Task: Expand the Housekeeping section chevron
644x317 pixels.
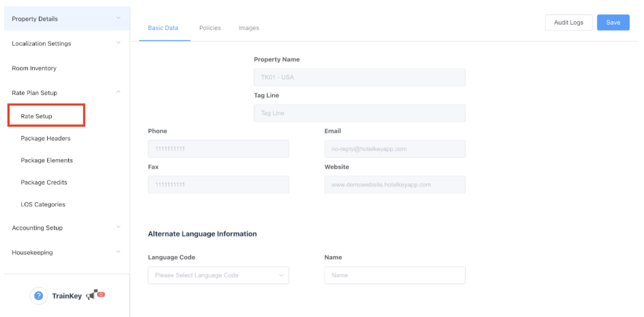Action: point(118,252)
